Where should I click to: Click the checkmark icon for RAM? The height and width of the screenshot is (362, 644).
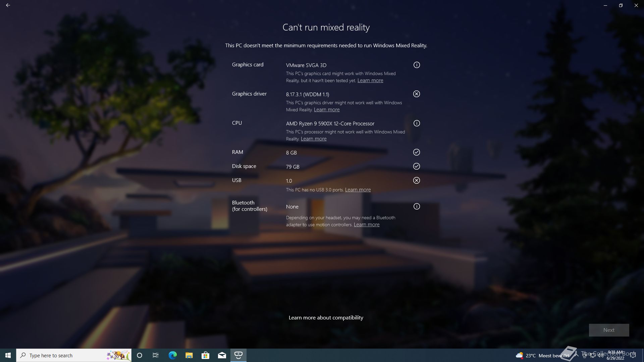click(x=417, y=152)
